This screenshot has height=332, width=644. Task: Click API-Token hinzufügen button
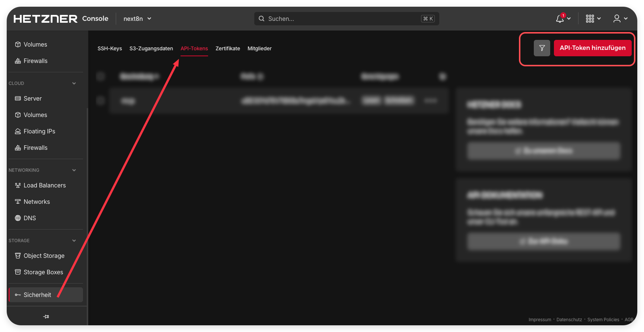[593, 48]
